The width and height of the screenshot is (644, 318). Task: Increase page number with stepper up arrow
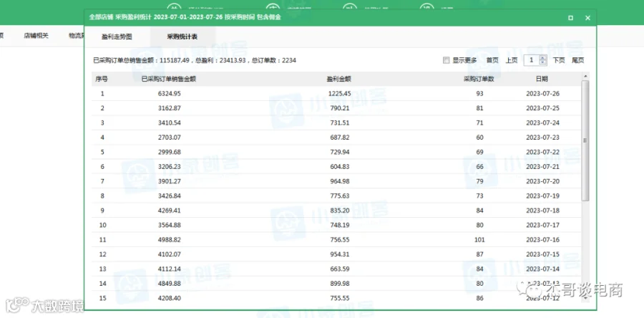coord(543,58)
